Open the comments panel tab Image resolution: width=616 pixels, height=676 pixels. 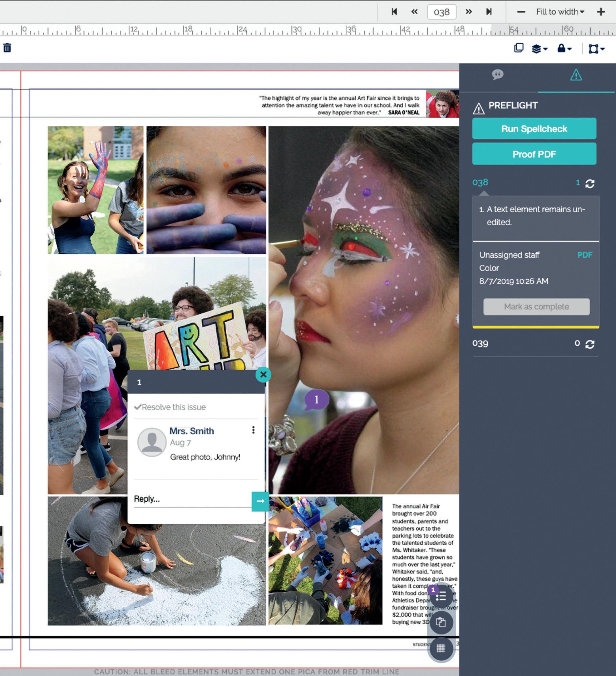498,75
